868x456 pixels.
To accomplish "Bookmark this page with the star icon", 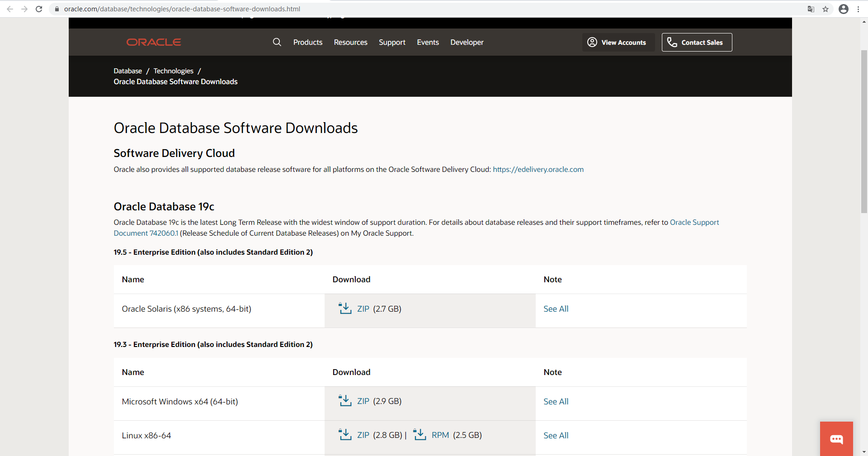I will point(826,9).
